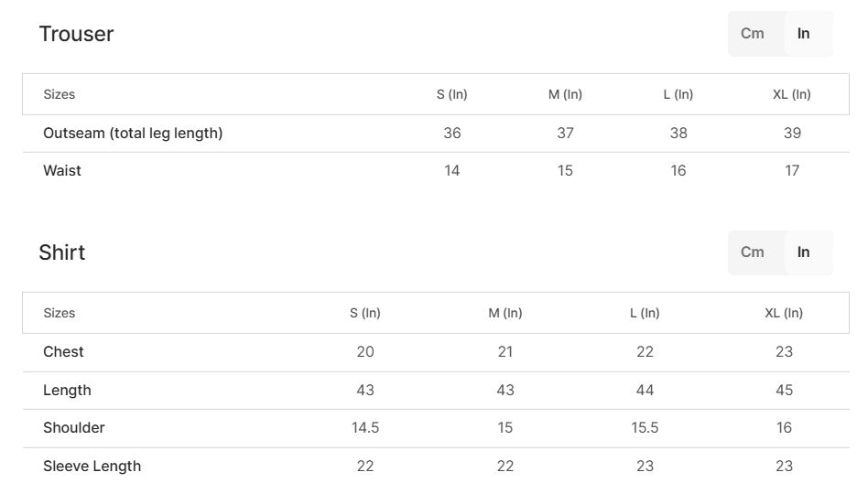Click the Waist row label
Viewport: 868px width, 483px height.
pyautogui.click(x=62, y=171)
